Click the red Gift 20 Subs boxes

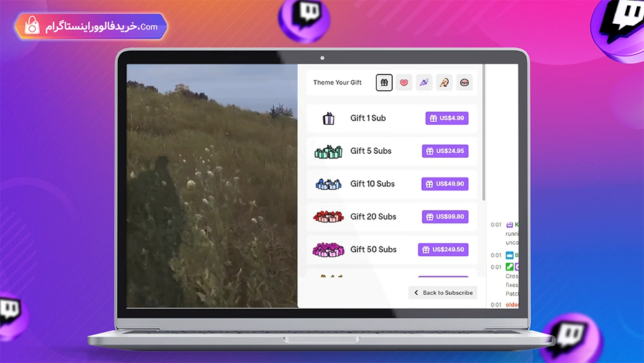click(x=328, y=216)
